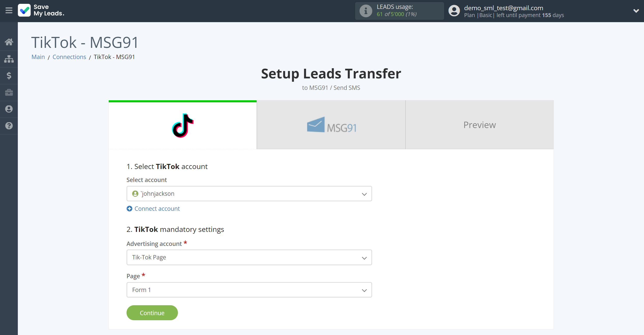Image resolution: width=644 pixels, height=335 pixels.
Task: Click the Continue button
Action: (x=152, y=312)
